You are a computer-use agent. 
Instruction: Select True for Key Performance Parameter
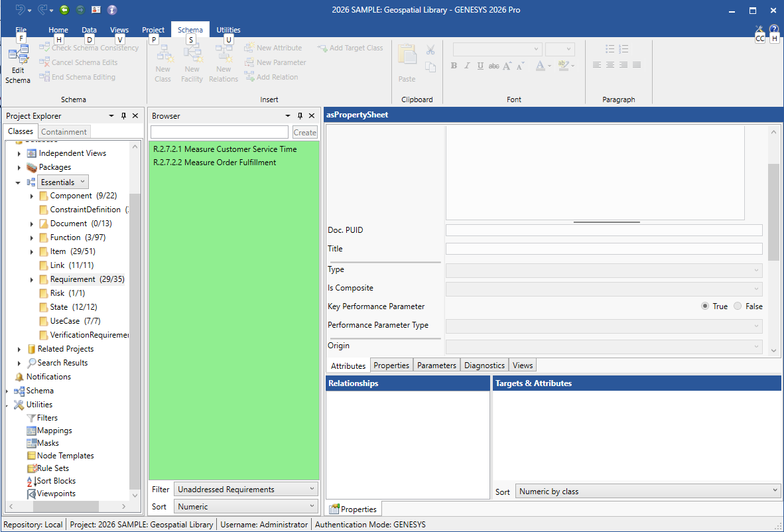(705, 306)
